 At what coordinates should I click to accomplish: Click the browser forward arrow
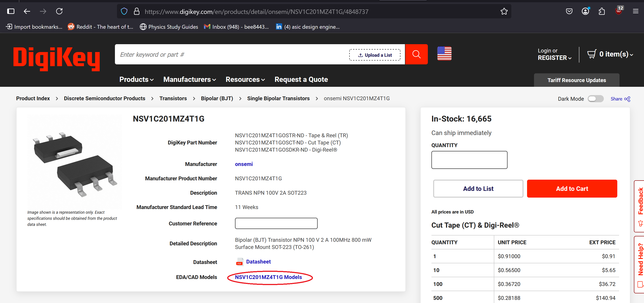[x=43, y=11]
